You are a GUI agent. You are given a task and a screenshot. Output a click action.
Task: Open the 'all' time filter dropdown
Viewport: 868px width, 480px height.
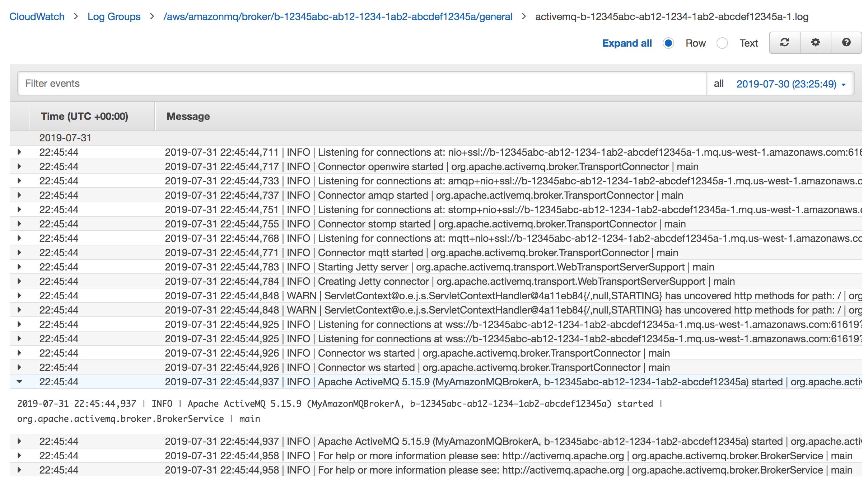(718, 84)
